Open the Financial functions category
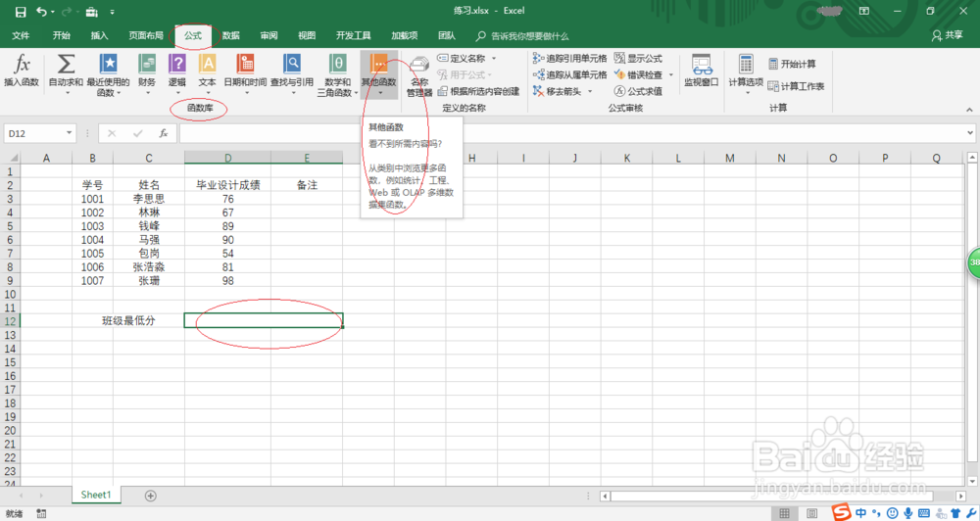This screenshot has width=980, height=521. click(147, 73)
